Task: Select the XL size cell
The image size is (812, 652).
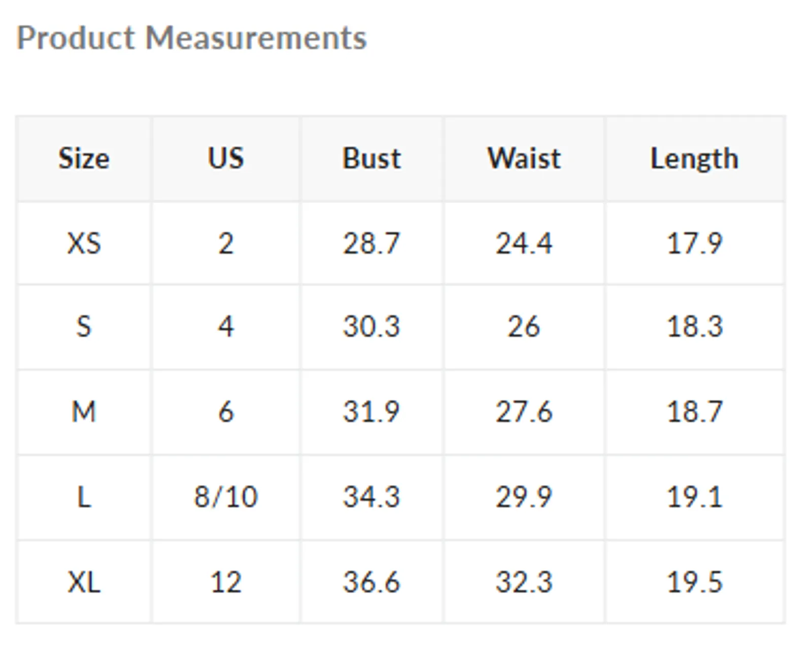Action: point(84,582)
